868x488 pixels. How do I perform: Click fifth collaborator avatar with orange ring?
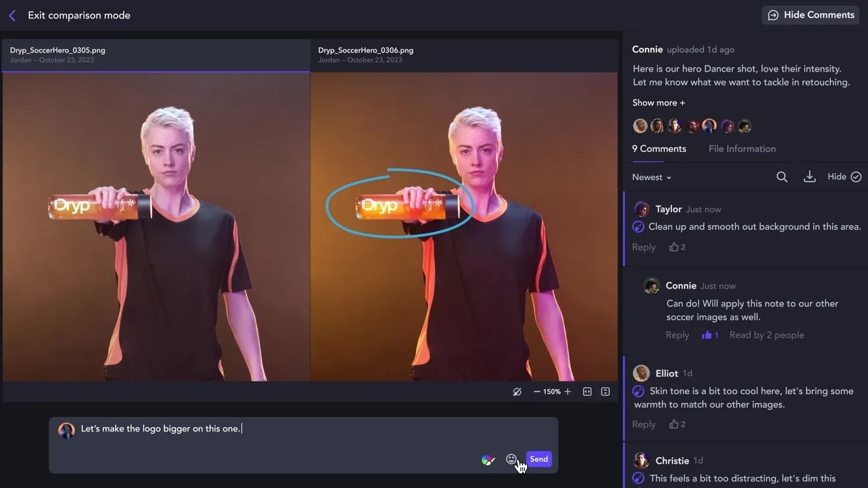point(709,126)
